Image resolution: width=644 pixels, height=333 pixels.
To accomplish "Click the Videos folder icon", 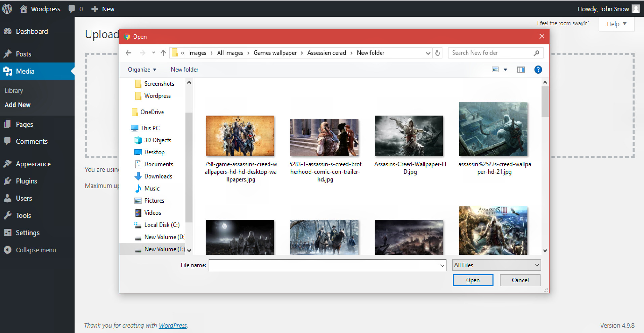I will [138, 213].
